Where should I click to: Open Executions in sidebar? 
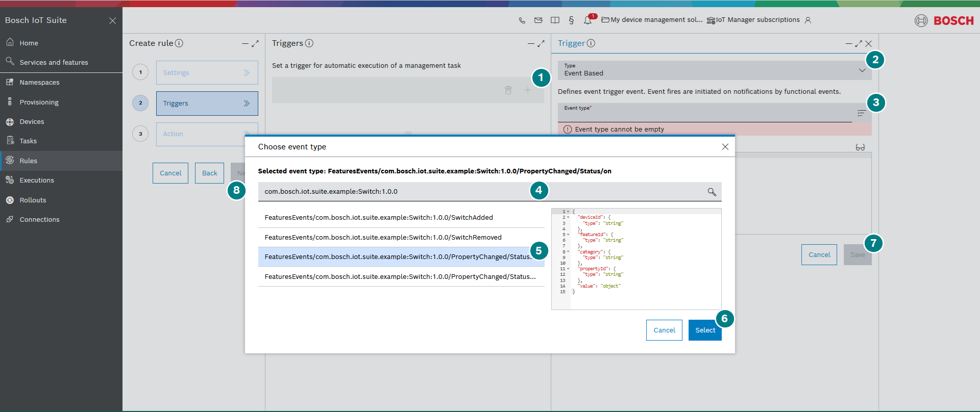pyautogui.click(x=61, y=180)
